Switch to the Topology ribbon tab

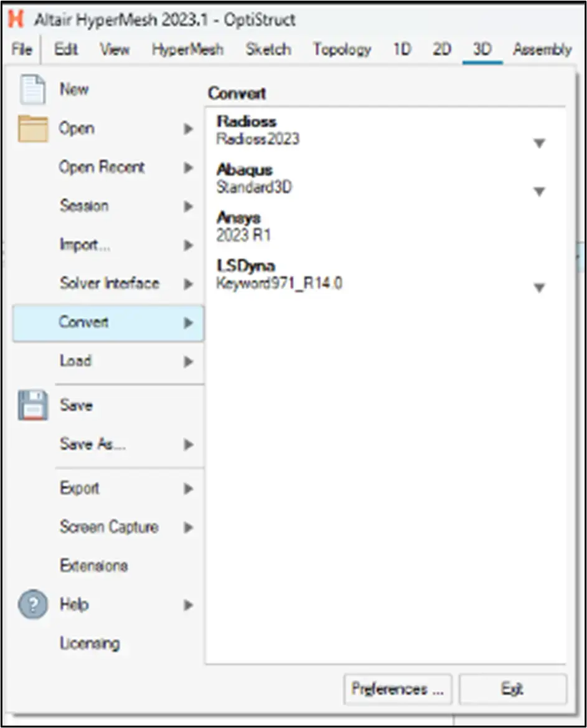(342, 49)
